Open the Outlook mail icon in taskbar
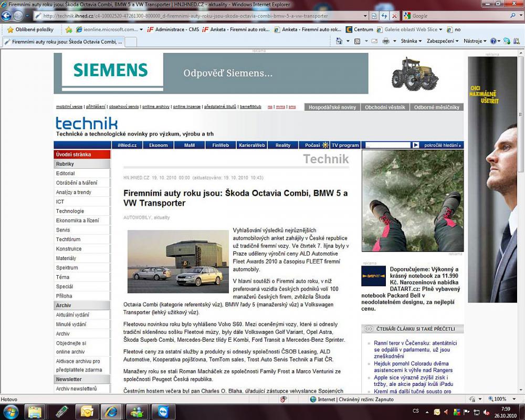 point(87,412)
